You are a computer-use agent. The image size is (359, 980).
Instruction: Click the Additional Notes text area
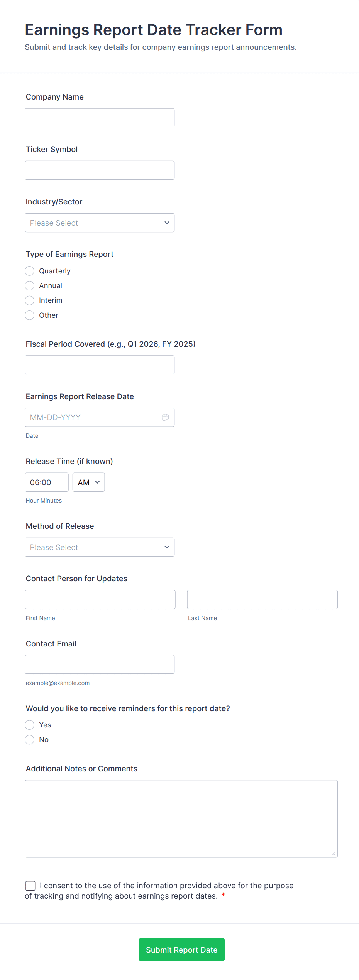click(x=181, y=819)
